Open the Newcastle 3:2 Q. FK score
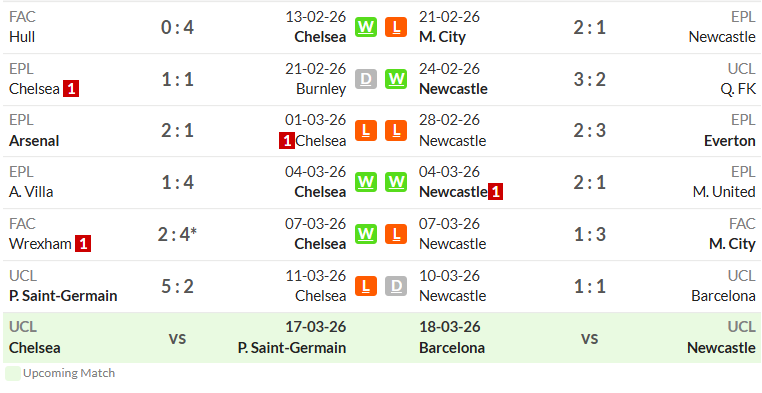 click(x=589, y=79)
